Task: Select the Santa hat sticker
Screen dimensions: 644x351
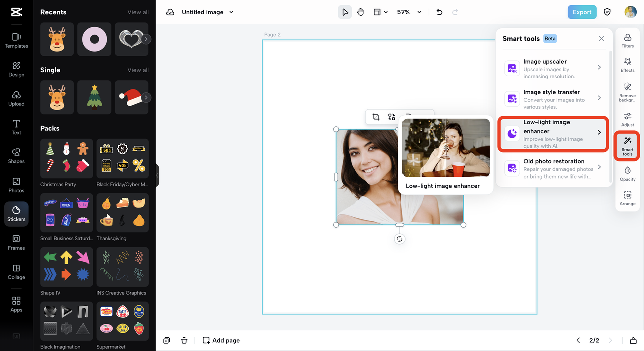Action: click(131, 98)
